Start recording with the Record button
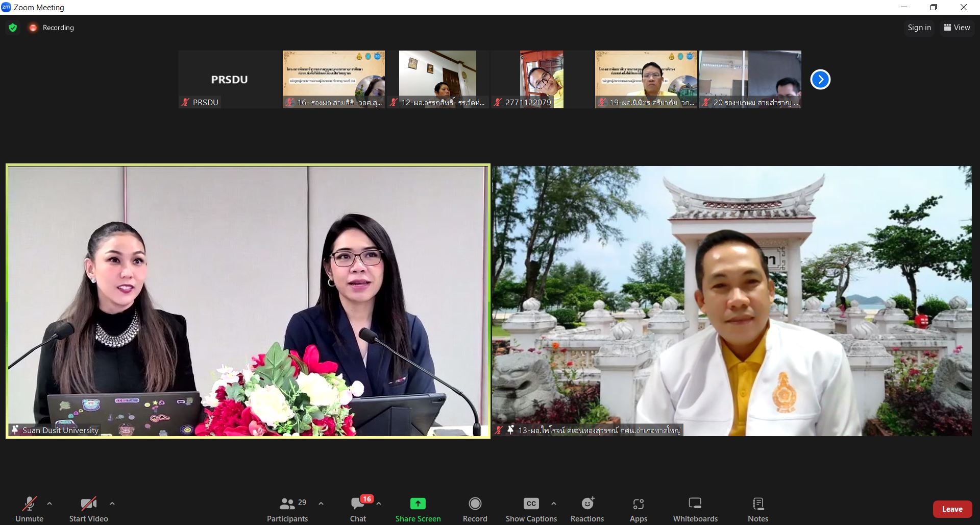 pos(475,509)
